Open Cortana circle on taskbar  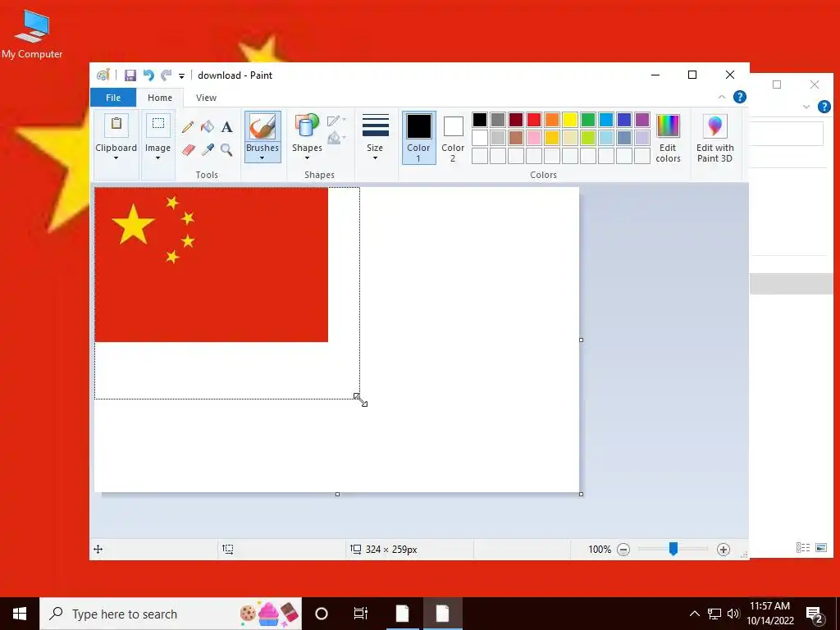pos(322,614)
